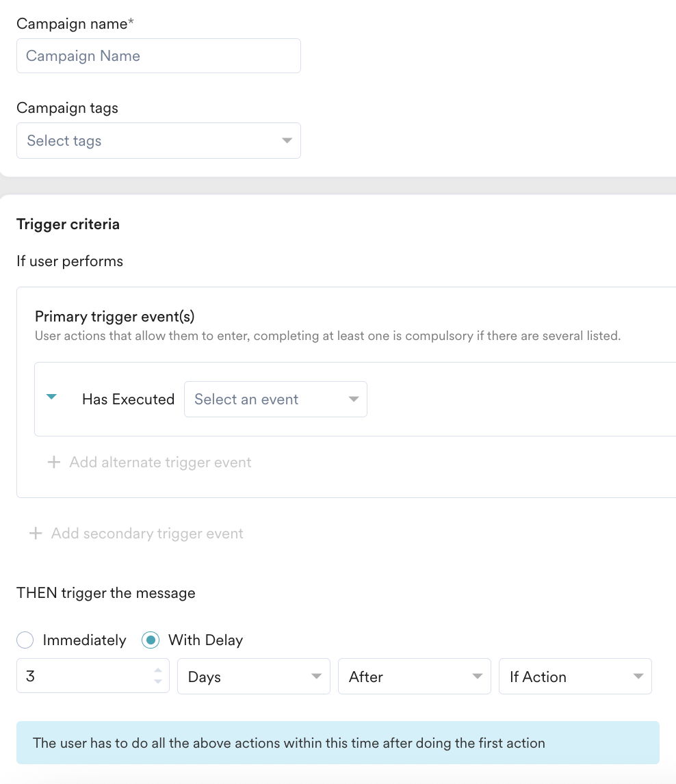This screenshot has width=676, height=784.
Task: Click the Select an event caret icon
Action: pos(354,399)
